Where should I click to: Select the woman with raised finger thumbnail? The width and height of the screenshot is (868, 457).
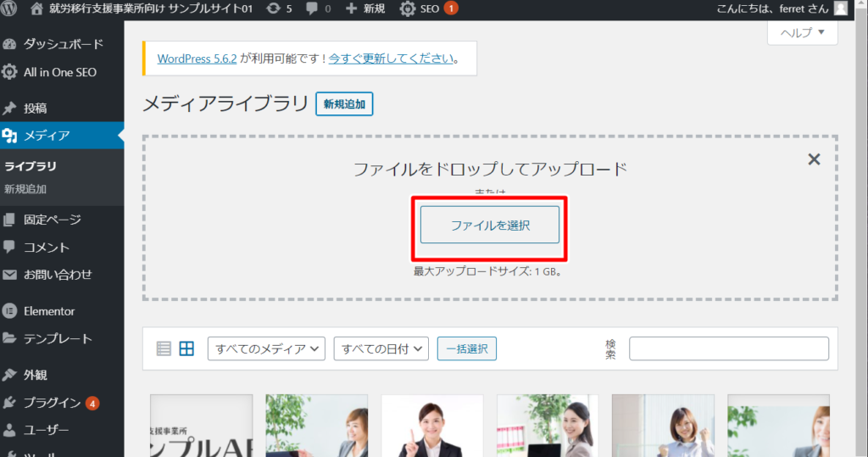[432, 426]
